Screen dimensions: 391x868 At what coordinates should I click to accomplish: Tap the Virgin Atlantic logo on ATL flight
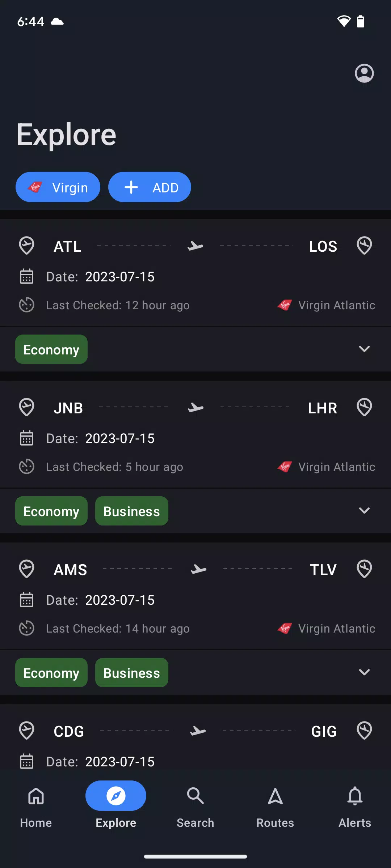(285, 305)
